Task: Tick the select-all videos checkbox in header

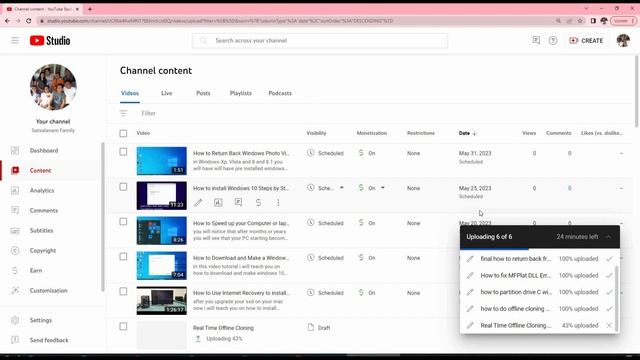Action: pos(123,133)
